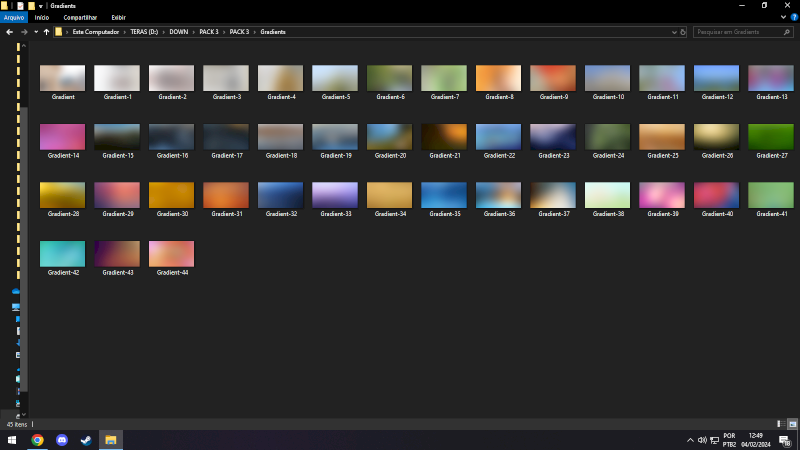Image resolution: width=800 pixels, height=450 pixels.
Task: Open Google Chrome from the taskbar
Action: tap(37, 440)
